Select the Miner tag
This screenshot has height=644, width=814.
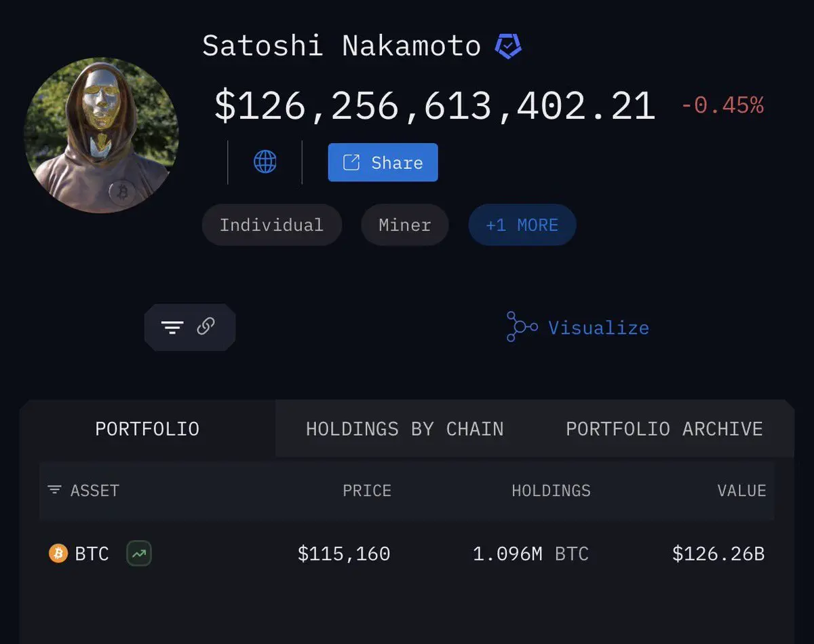click(405, 225)
